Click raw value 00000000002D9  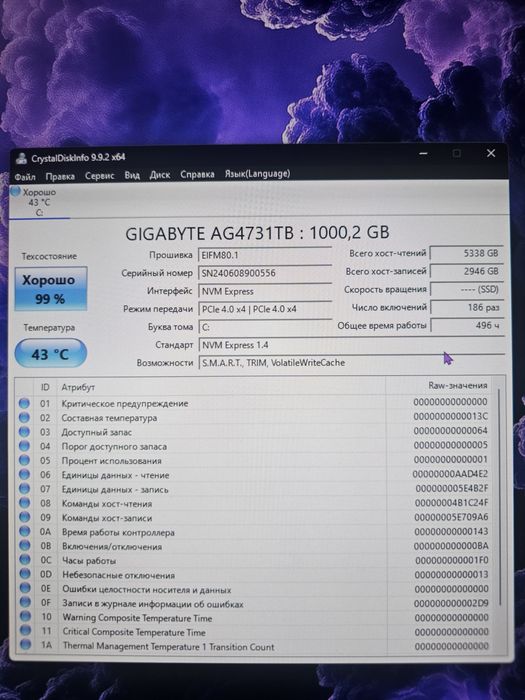(451, 603)
